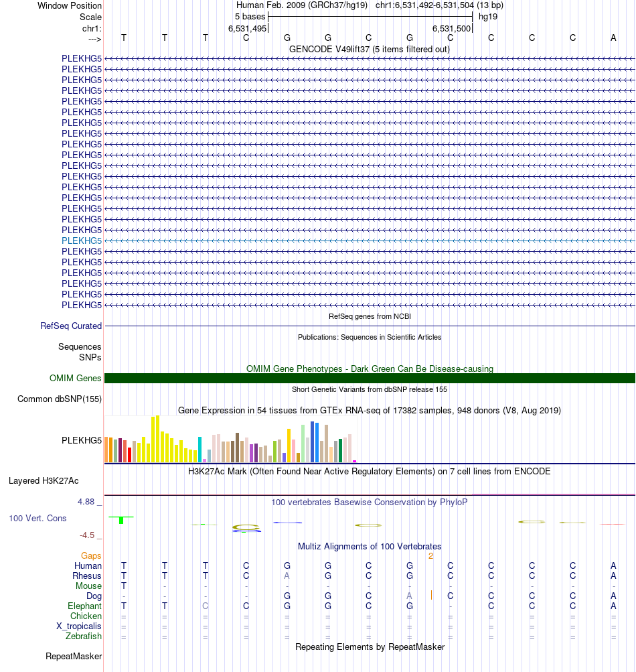The width and height of the screenshot is (636, 672).
Task: Open the GTEx expression bar chart for PLEKHG5
Action: click(x=230, y=440)
